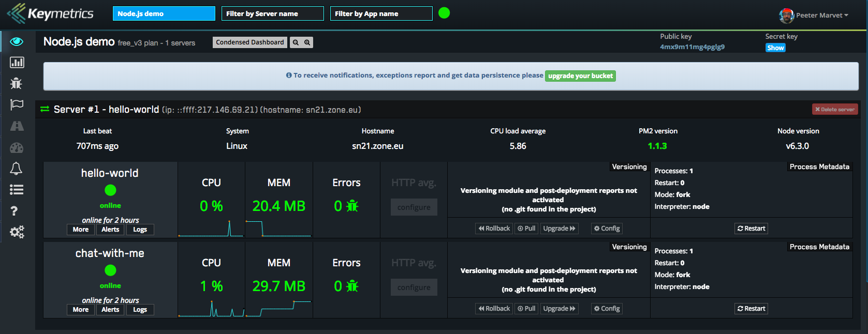This screenshot has width=868, height=334.
Task: Open Config for chat-with-me
Action: (607, 309)
